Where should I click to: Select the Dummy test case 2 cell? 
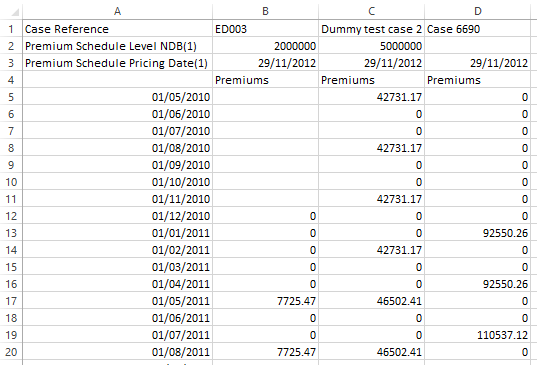(372, 29)
